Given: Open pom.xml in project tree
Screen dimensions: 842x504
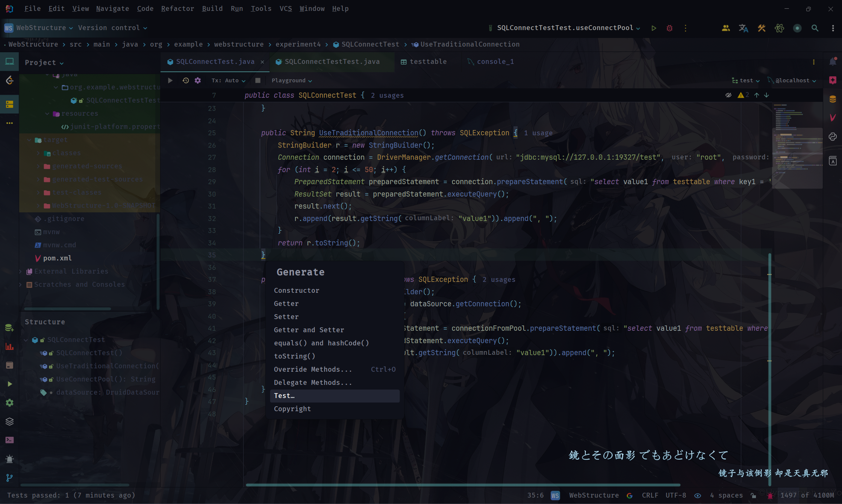Looking at the screenshot, I should pos(57,258).
